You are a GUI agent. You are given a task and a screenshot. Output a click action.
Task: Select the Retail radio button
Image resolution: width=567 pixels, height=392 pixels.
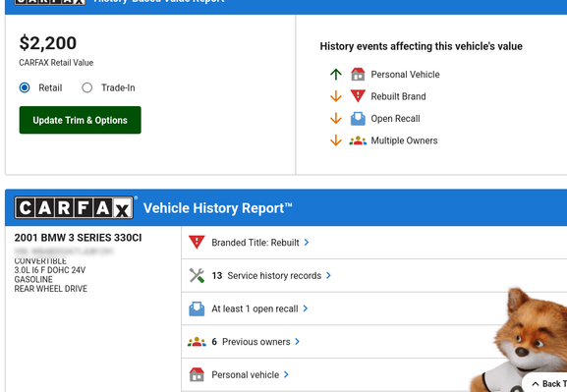coord(25,87)
